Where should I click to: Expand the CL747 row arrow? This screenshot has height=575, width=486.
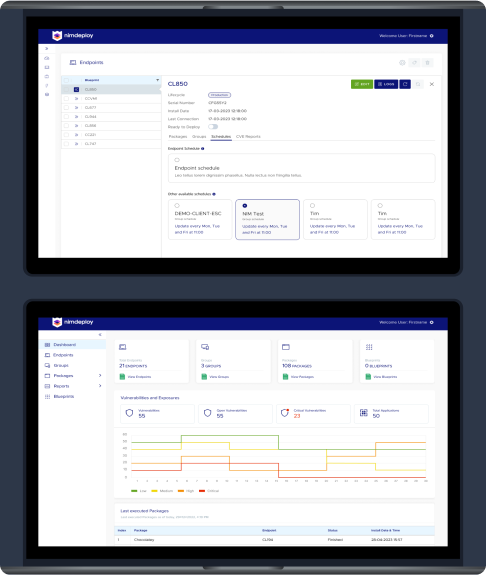76,144
